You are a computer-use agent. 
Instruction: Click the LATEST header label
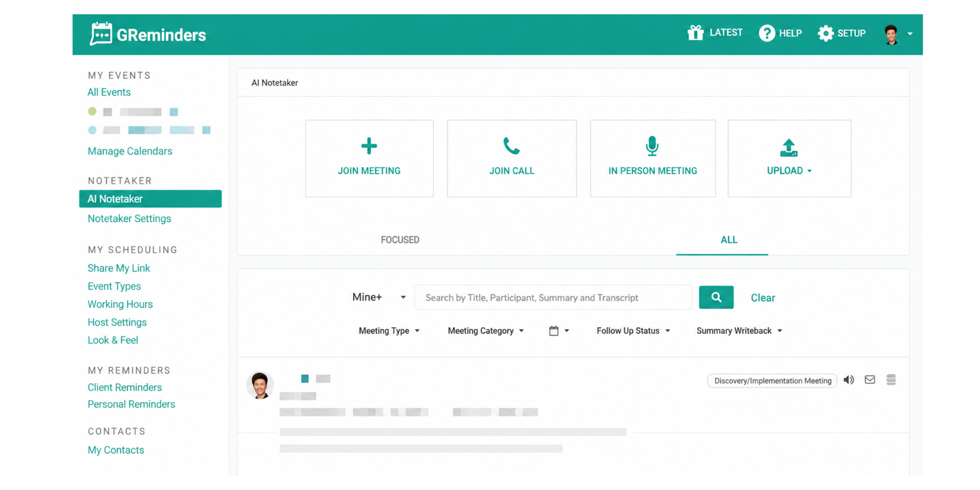pos(726,33)
